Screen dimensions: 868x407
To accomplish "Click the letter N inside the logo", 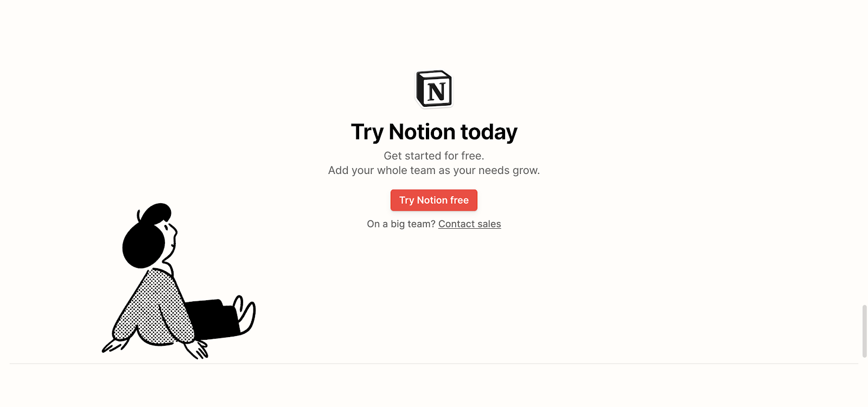I will 437,92.
